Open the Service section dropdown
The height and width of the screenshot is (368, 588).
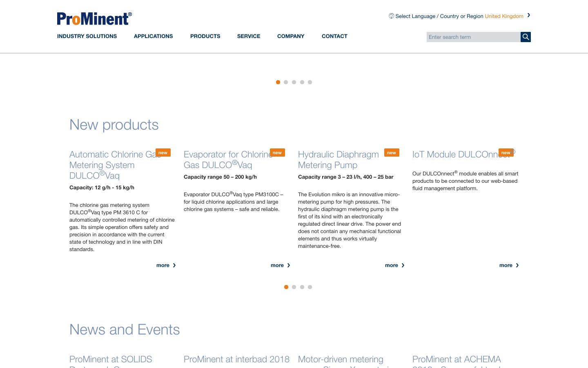click(x=249, y=36)
